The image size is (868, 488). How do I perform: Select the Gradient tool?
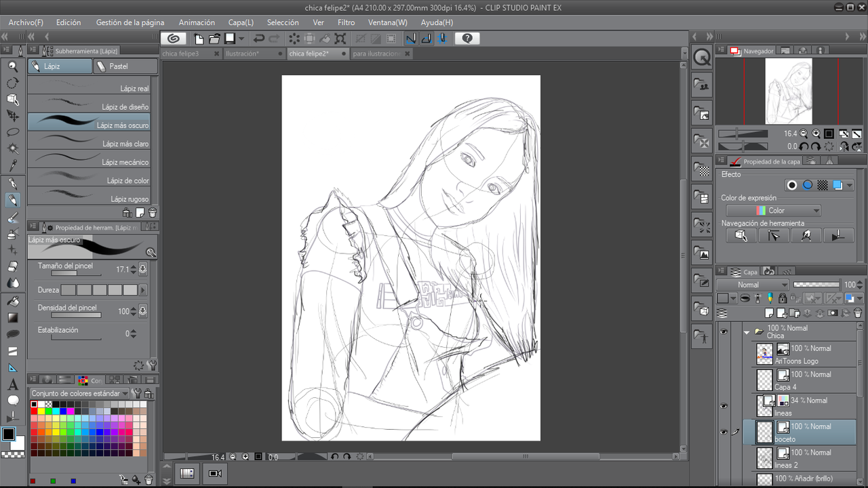coord(13,318)
